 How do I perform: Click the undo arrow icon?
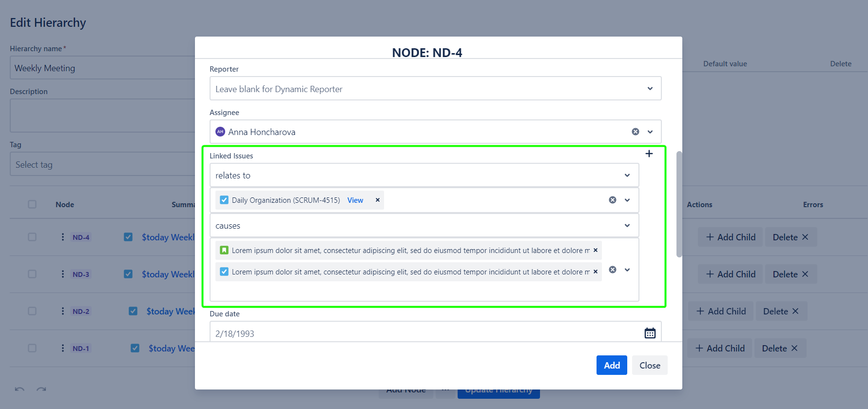click(x=19, y=389)
